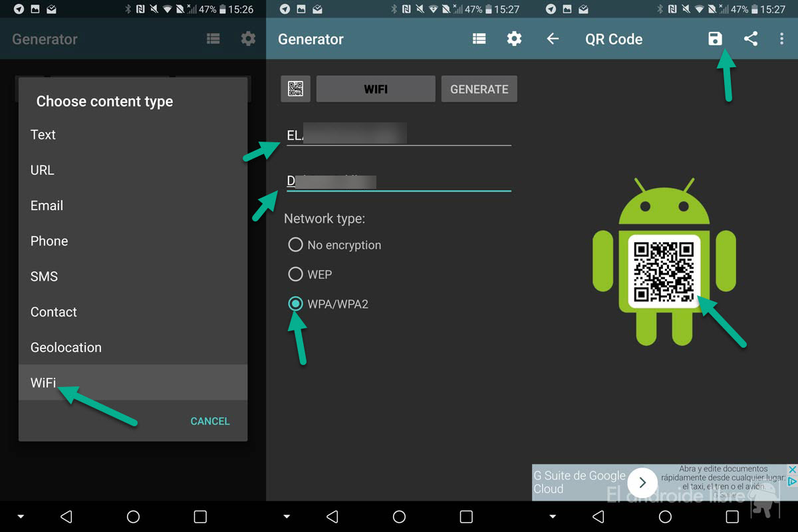Viewport: 798px width, 532px height.
Task: Open history list in middle Generator screen
Action: pyautogui.click(x=479, y=39)
